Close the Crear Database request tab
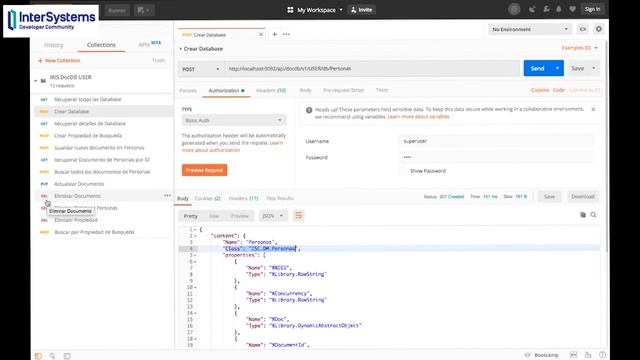The height and width of the screenshot is (360, 640). (261, 34)
